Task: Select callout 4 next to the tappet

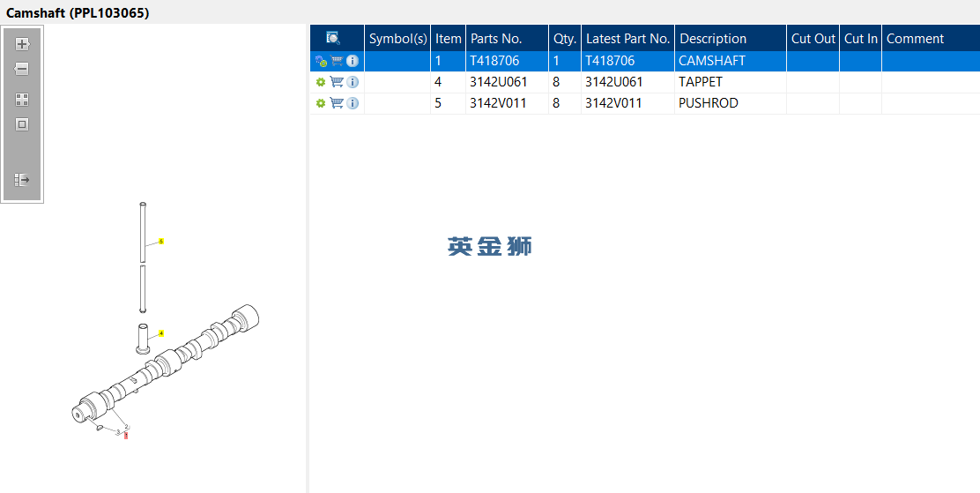Action: click(x=160, y=333)
